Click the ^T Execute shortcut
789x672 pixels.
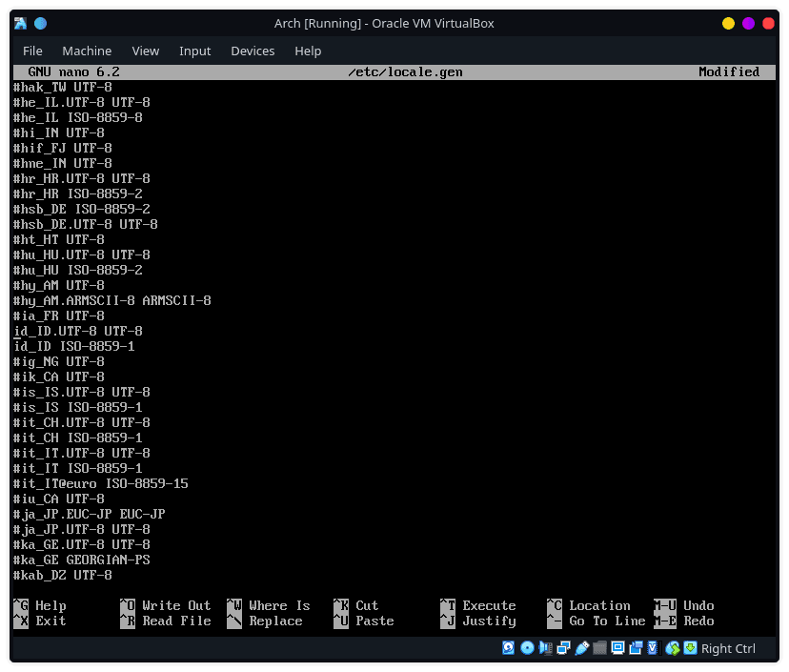click(x=478, y=605)
